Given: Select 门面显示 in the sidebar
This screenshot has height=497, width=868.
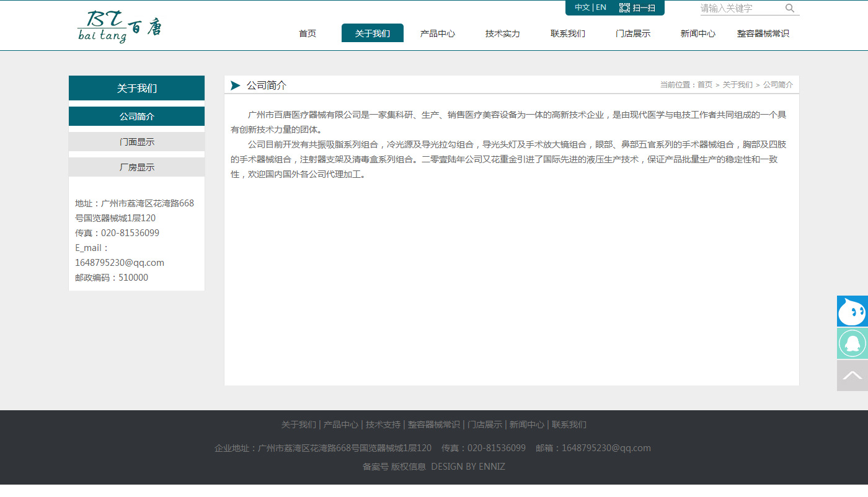Looking at the screenshot, I should click(x=137, y=142).
